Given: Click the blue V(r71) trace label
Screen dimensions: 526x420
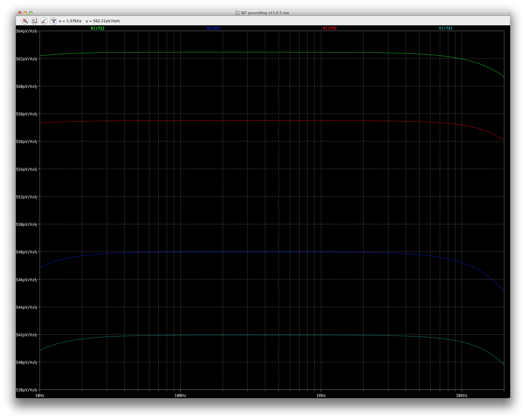Looking at the screenshot, I should [213, 28].
